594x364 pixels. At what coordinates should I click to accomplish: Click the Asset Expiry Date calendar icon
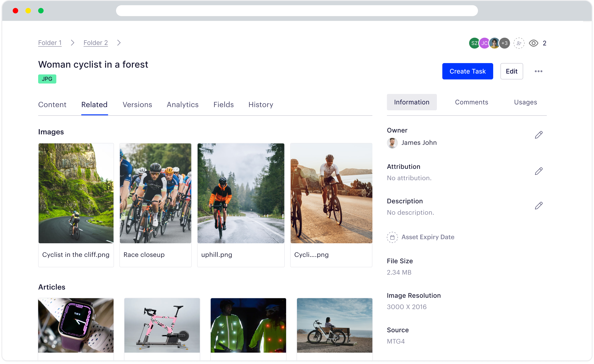coord(392,237)
